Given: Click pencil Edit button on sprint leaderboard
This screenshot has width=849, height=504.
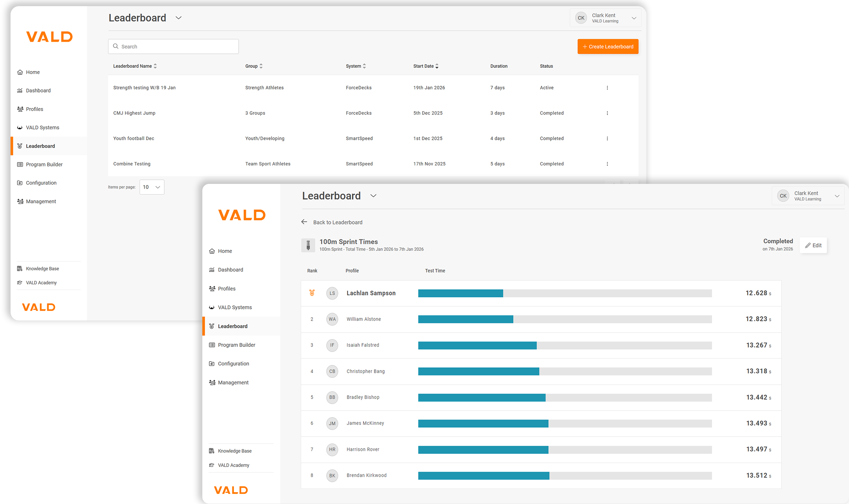Looking at the screenshot, I should (x=813, y=245).
